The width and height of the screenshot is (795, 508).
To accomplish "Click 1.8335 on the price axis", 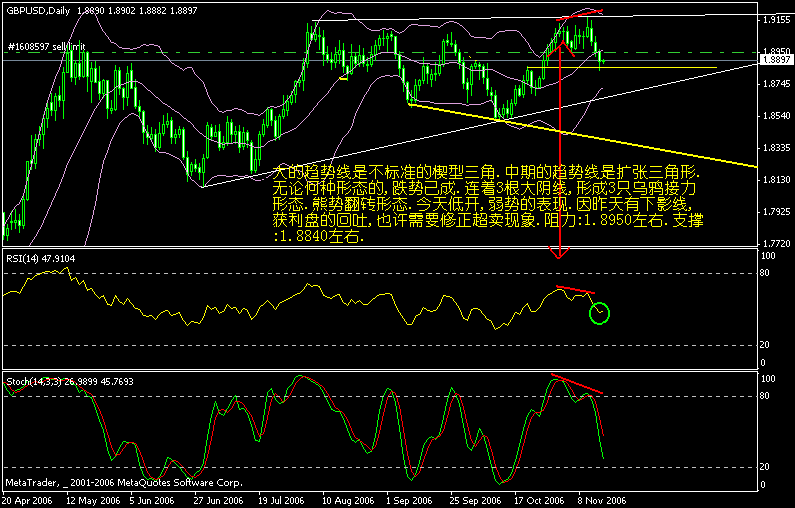I will click(x=777, y=148).
